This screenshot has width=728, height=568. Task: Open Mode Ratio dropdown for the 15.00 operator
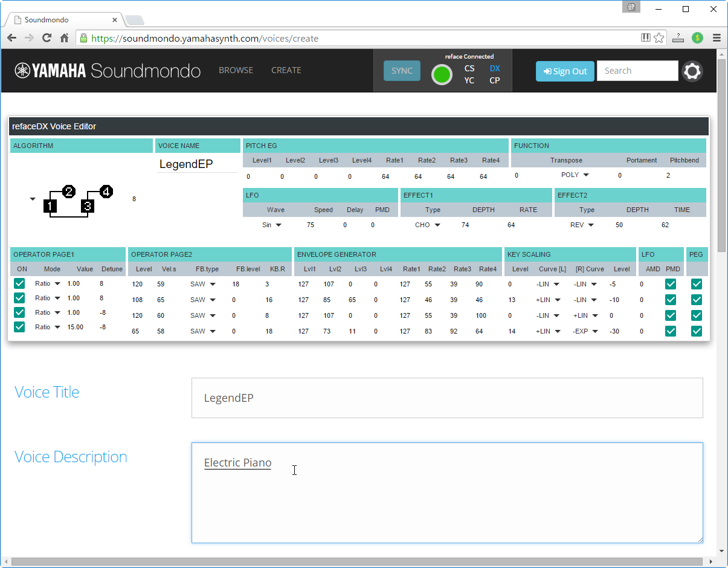pyautogui.click(x=48, y=327)
